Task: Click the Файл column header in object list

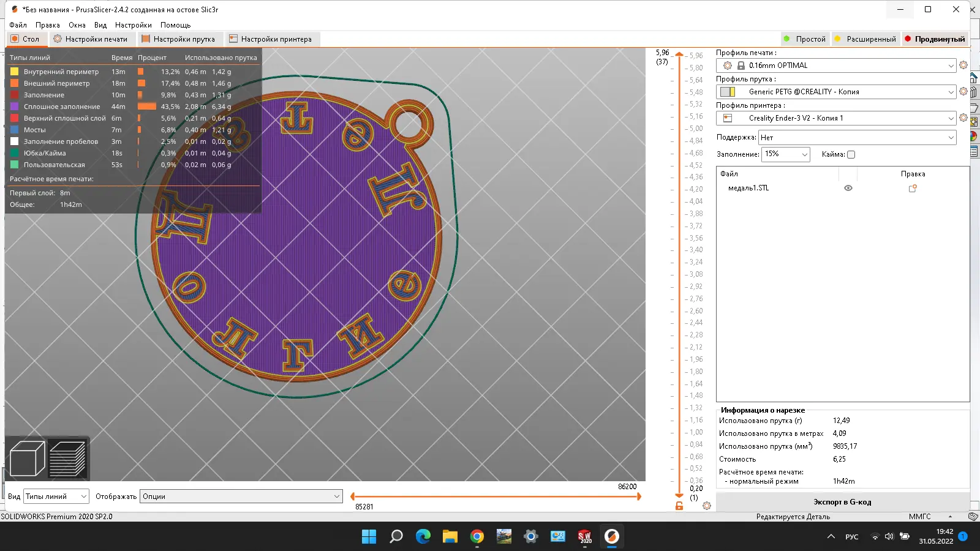Action: [x=729, y=174]
